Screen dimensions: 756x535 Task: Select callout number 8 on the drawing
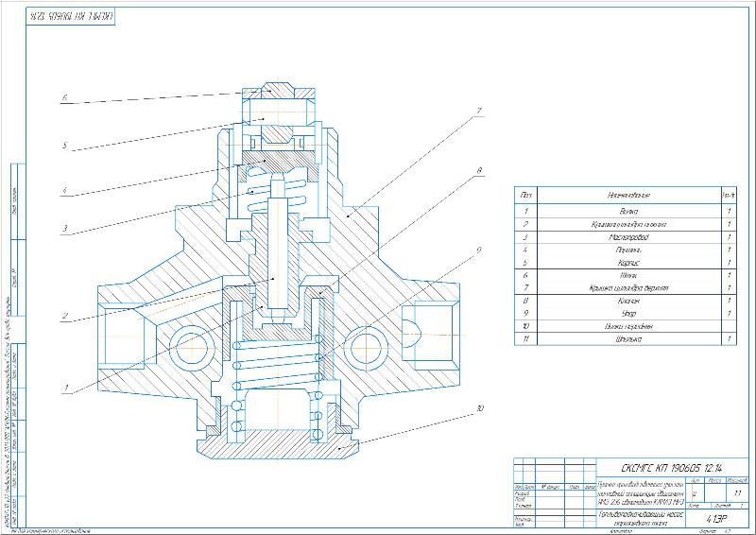tap(479, 170)
